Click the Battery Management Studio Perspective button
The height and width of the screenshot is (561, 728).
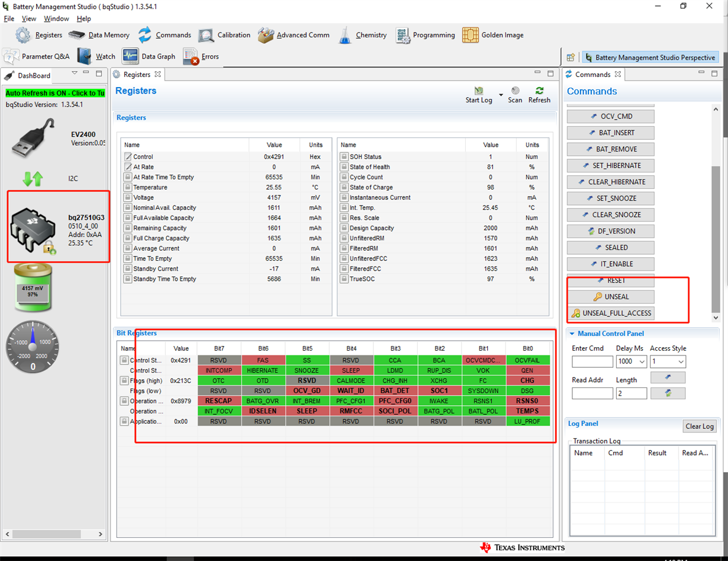coord(650,57)
